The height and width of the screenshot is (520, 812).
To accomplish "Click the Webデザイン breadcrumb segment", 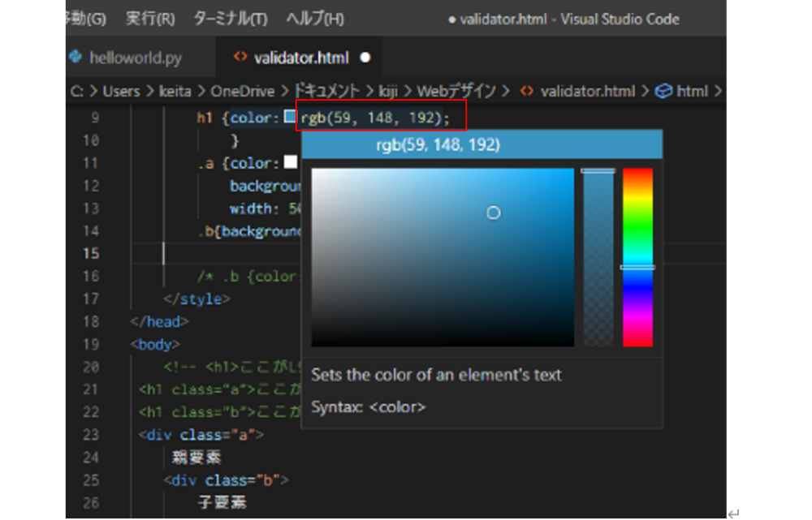I will tap(456, 92).
